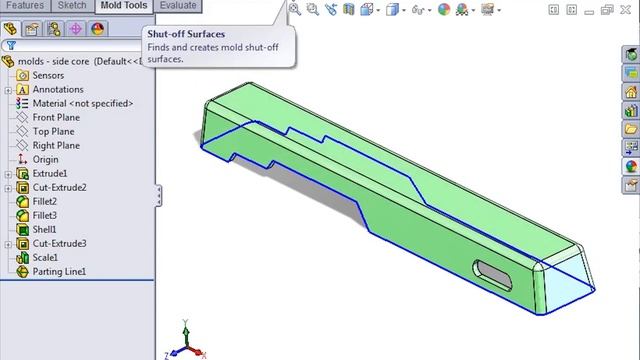Select the Right Plane item
640x360 pixels.
point(56,145)
